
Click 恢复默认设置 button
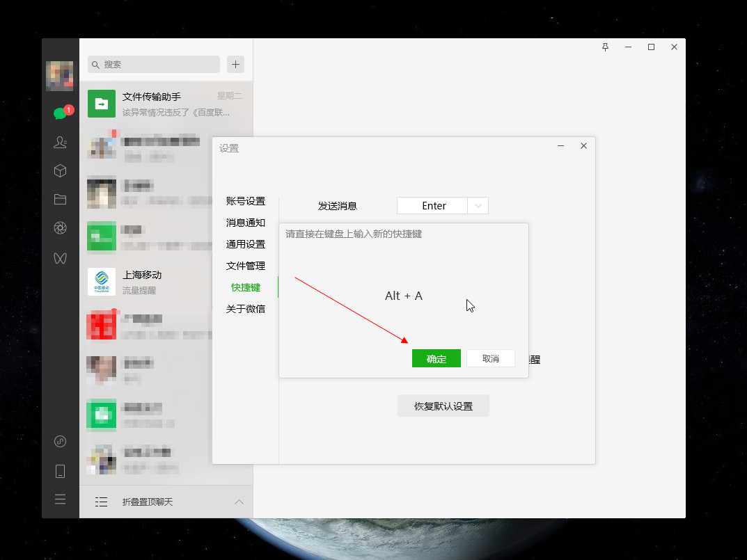coord(443,406)
